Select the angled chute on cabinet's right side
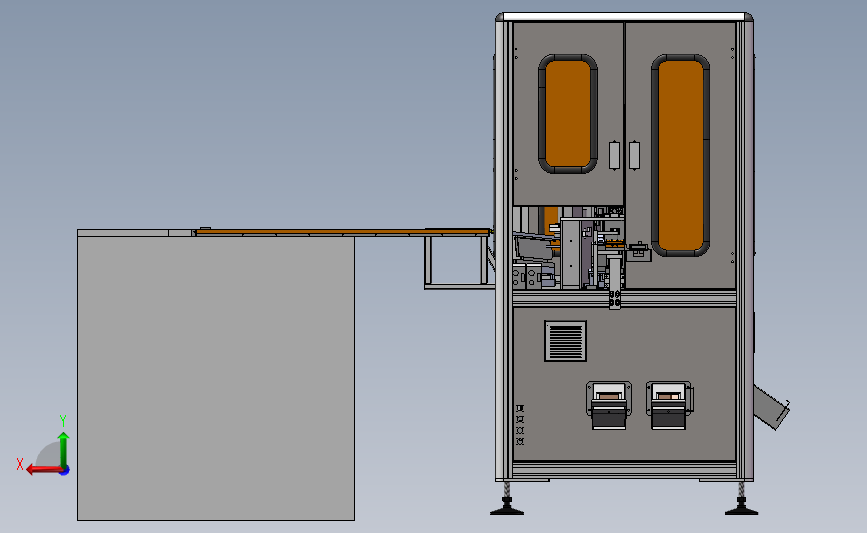 coord(771,407)
